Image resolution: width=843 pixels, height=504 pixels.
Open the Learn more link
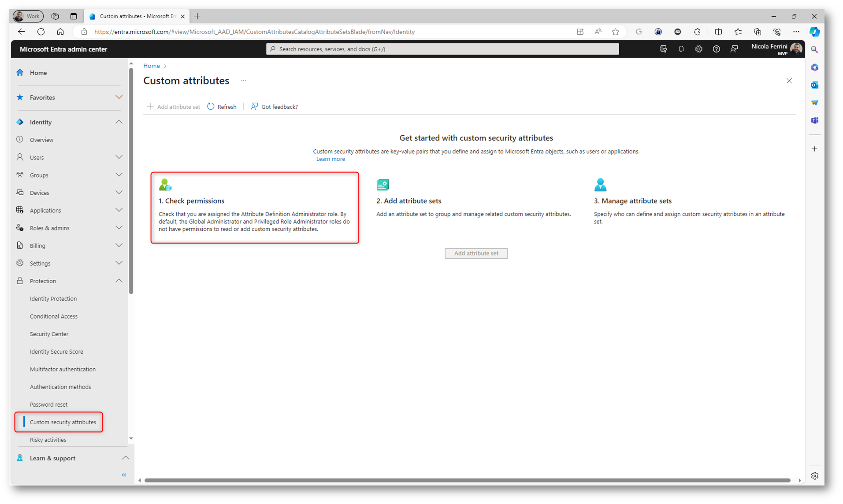click(331, 159)
